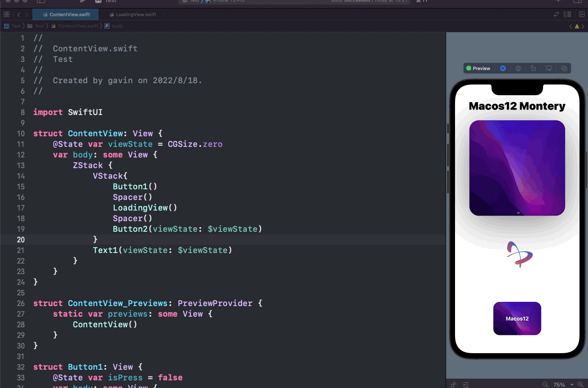Open the device settings for preview
588x388 pixels.
click(x=518, y=68)
